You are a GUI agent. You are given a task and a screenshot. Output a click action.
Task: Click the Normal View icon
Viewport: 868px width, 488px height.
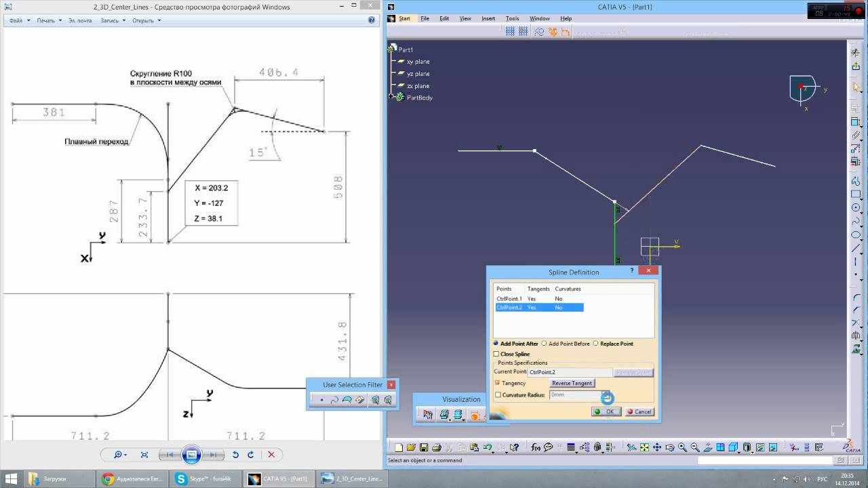coord(708,447)
